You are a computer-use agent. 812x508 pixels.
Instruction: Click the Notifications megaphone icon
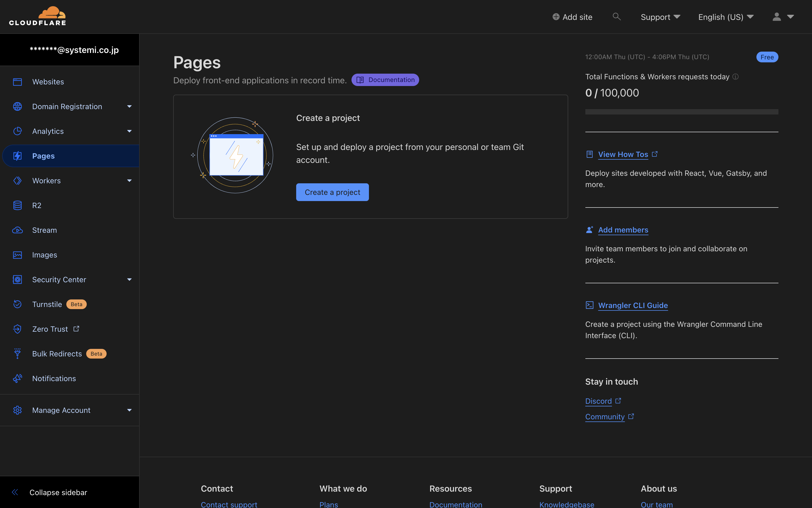point(17,378)
